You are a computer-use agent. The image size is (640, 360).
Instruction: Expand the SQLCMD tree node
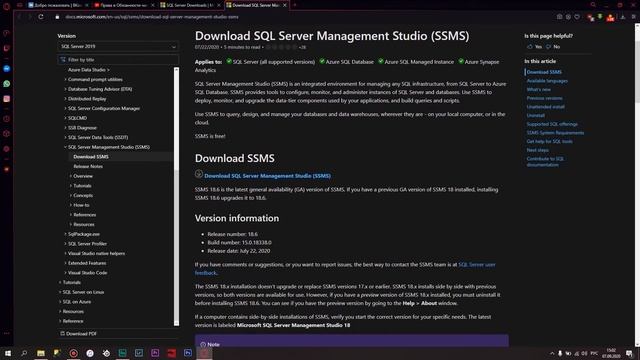(65, 118)
